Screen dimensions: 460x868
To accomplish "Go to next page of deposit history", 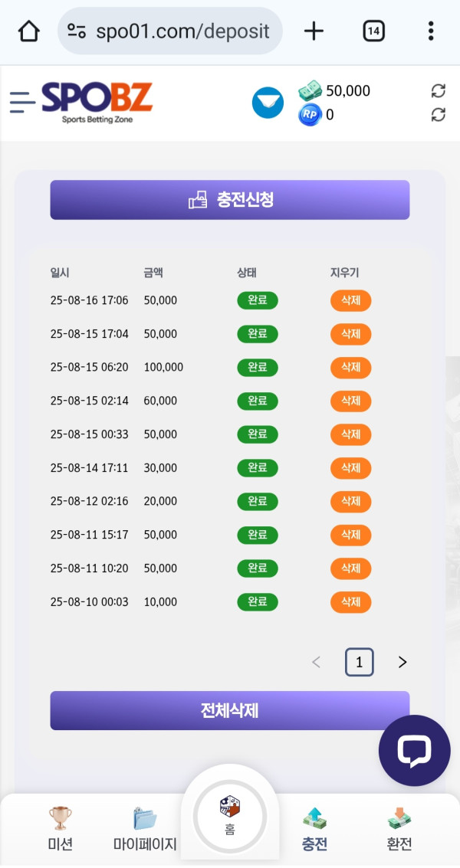I will pyautogui.click(x=402, y=663).
